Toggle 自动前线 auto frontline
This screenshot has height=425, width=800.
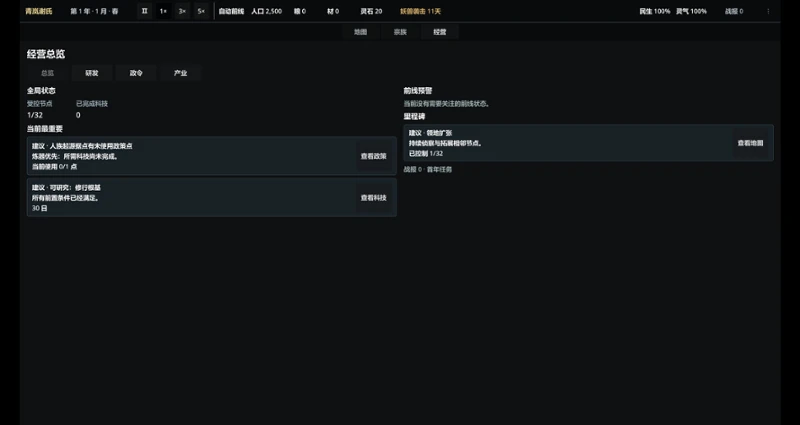point(231,11)
